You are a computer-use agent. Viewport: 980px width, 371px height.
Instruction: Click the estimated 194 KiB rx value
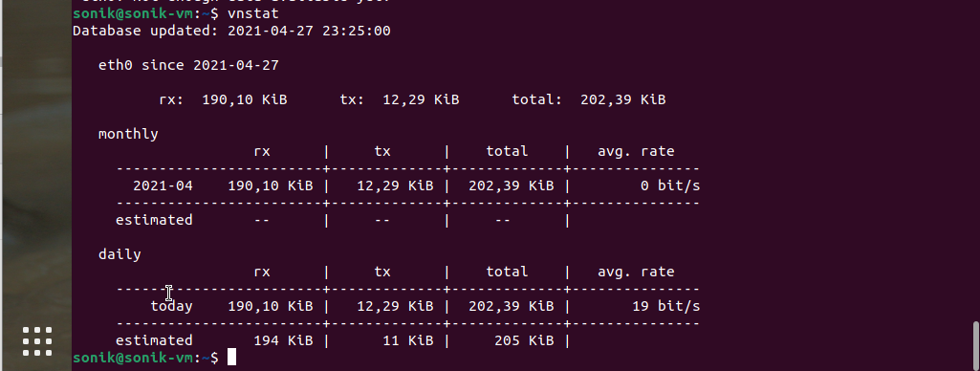point(283,340)
